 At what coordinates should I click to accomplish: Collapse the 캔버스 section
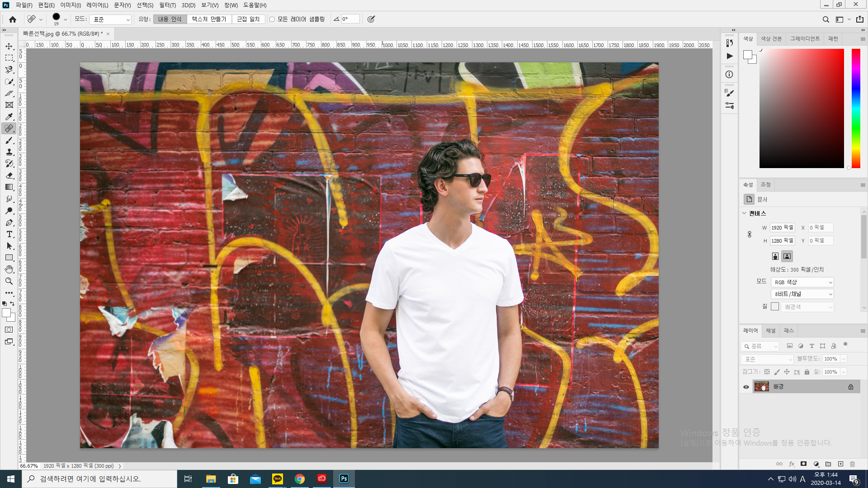744,213
